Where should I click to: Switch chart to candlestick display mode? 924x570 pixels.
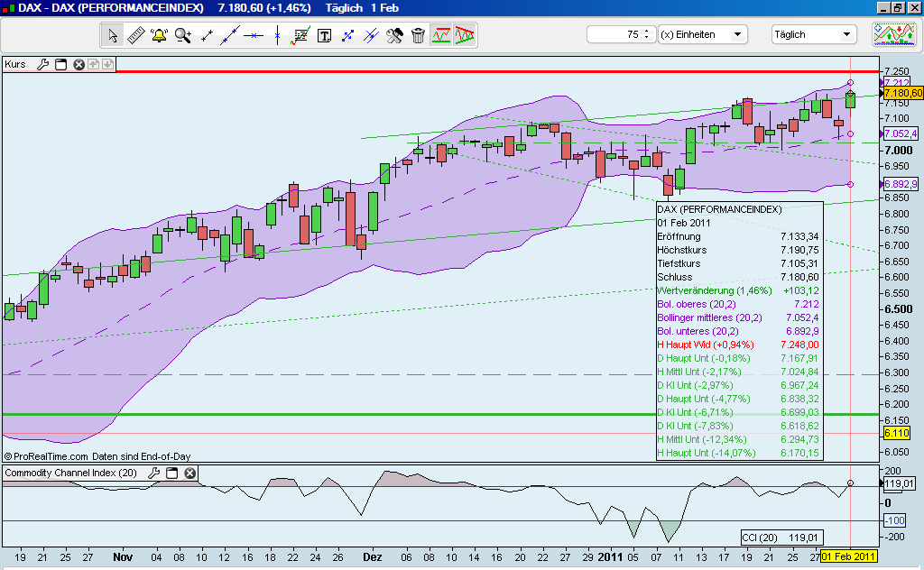pyautogui.click(x=465, y=35)
